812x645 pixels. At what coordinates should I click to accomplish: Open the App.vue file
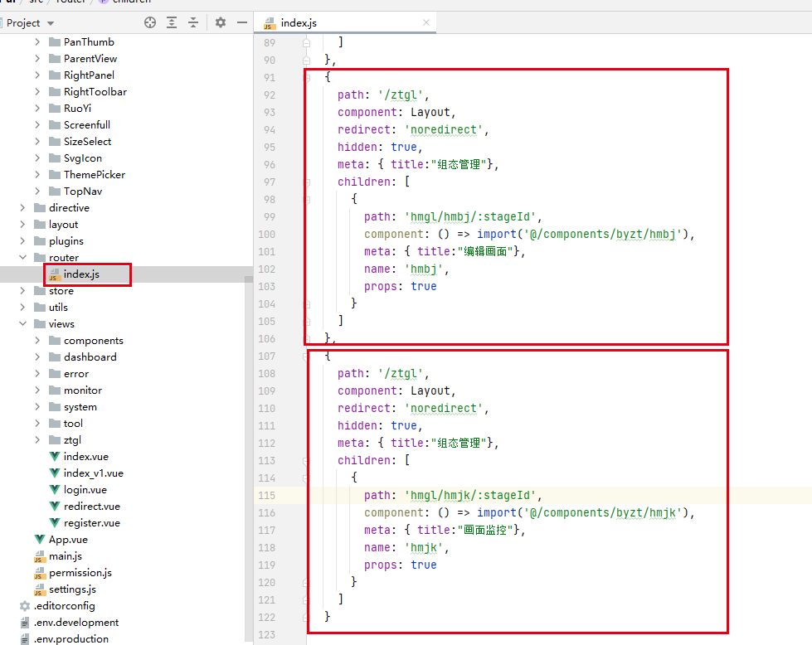[x=68, y=540]
